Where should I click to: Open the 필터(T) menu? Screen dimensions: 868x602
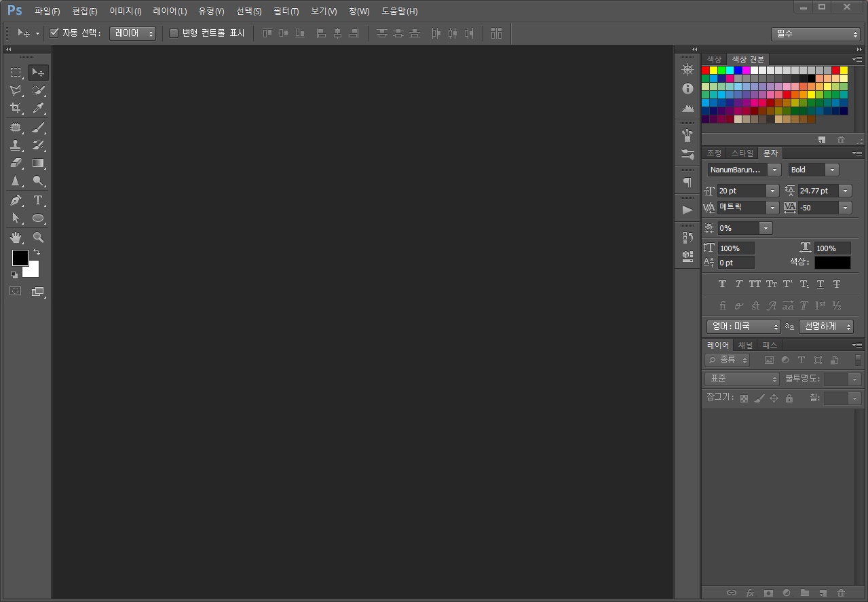pos(286,12)
